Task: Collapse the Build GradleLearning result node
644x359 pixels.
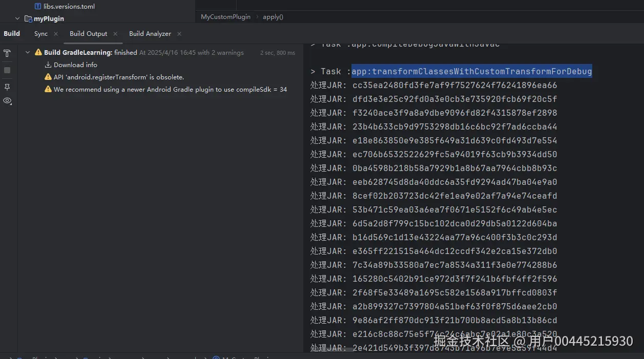Action: (28, 53)
